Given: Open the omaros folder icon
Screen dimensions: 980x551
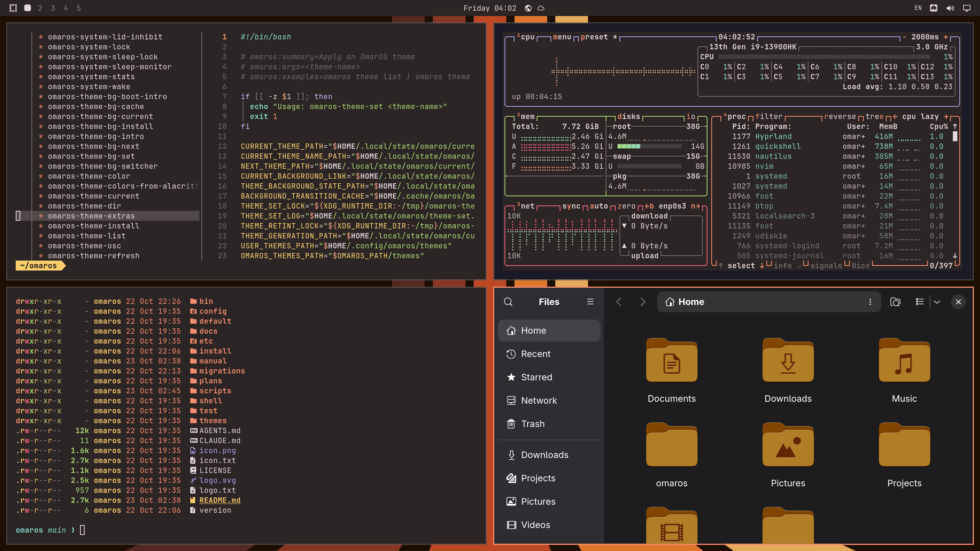Looking at the screenshot, I should tap(672, 445).
